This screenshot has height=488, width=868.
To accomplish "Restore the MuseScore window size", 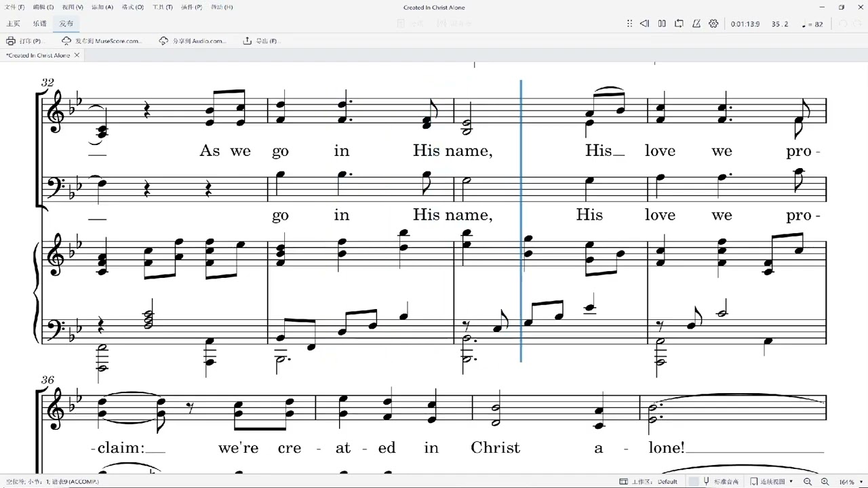I will pos(842,7).
